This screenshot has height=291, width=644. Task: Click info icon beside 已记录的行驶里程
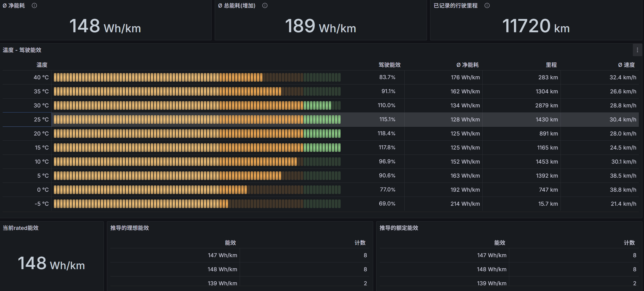pyautogui.click(x=487, y=5)
